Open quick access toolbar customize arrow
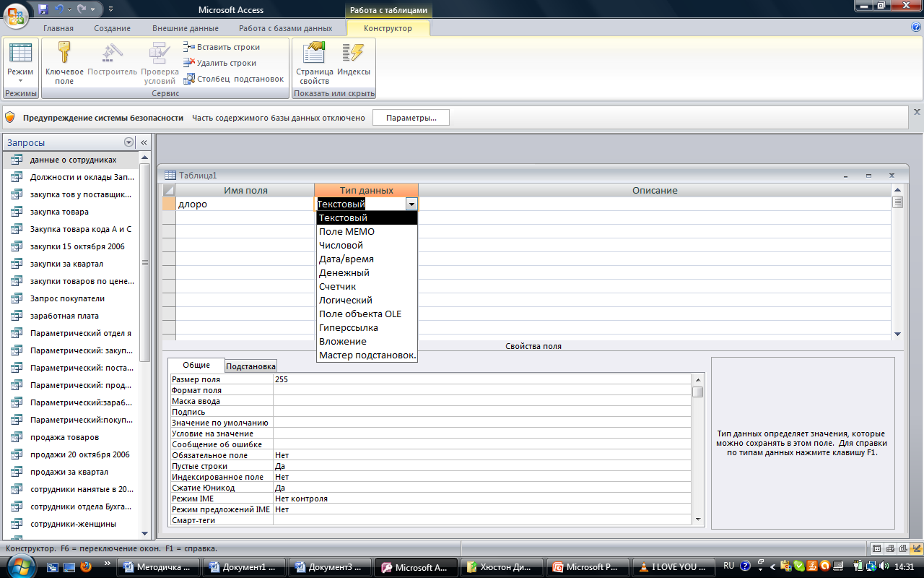Viewport: 924px width, 578px height. [110, 10]
